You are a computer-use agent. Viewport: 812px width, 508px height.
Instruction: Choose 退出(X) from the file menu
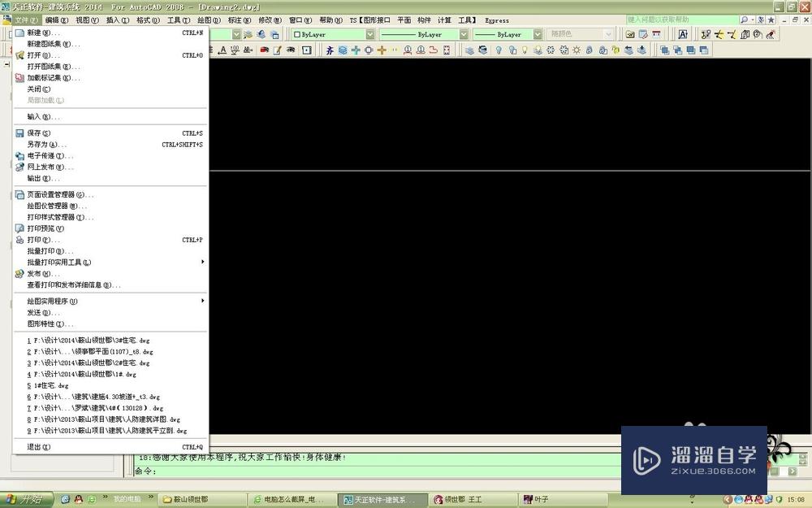pos(110,447)
